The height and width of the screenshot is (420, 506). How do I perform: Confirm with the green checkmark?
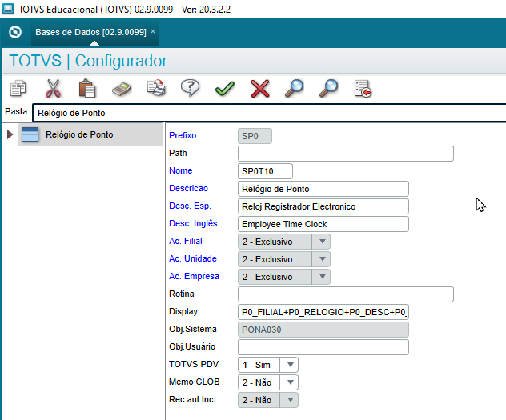pos(225,89)
